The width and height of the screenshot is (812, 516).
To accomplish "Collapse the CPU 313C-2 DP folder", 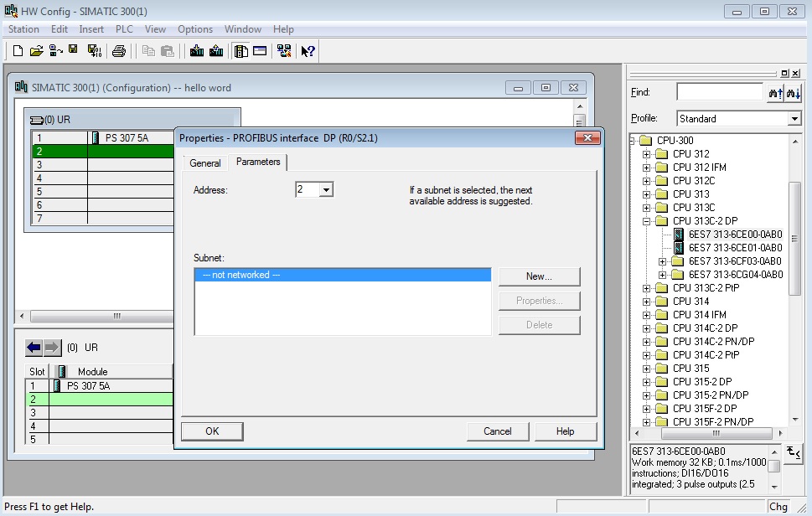I will (647, 221).
